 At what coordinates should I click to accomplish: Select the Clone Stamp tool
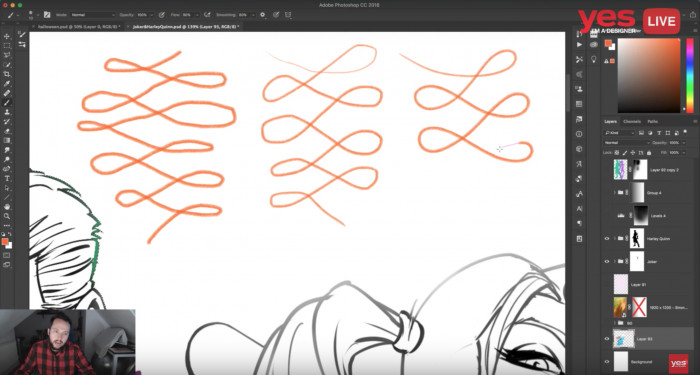[7, 112]
